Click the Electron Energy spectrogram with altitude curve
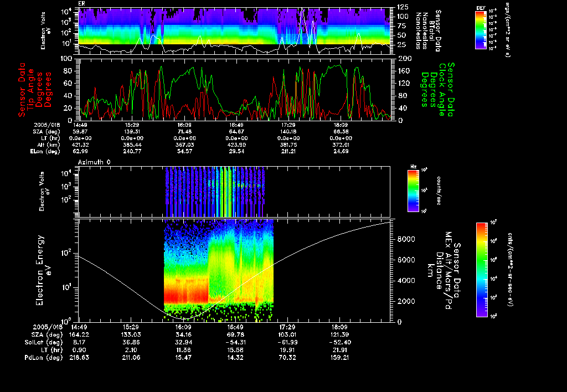The width and height of the screenshot is (567, 392). tap(234, 271)
